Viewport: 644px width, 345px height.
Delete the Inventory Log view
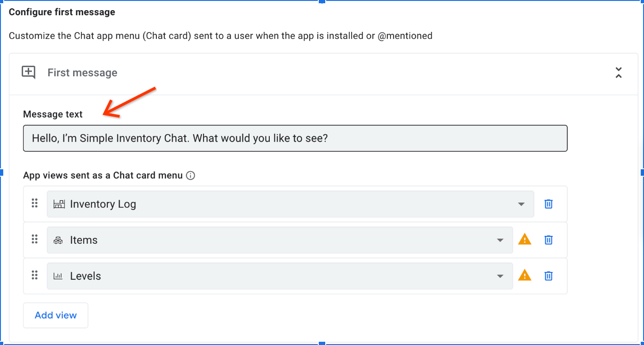coord(548,204)
